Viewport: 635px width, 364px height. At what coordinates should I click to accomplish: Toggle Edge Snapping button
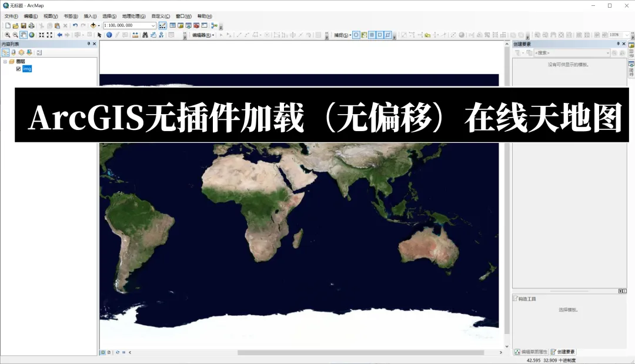pyautogui.click(x=388, y=35)
